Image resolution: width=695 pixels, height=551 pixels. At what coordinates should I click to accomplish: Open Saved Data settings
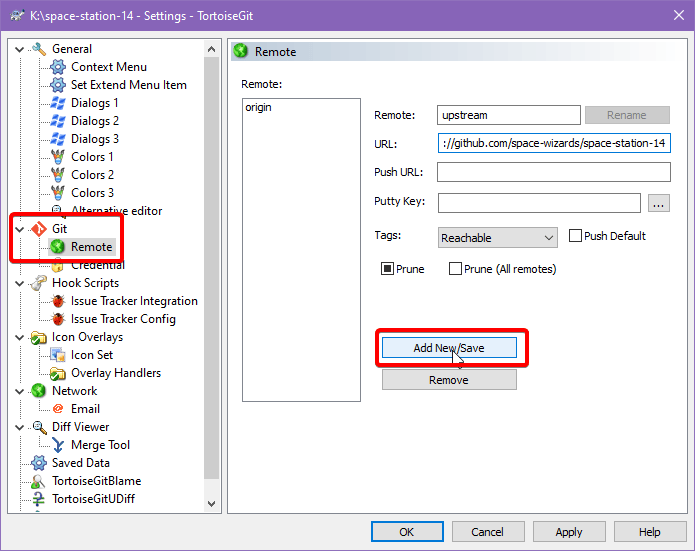81,463
